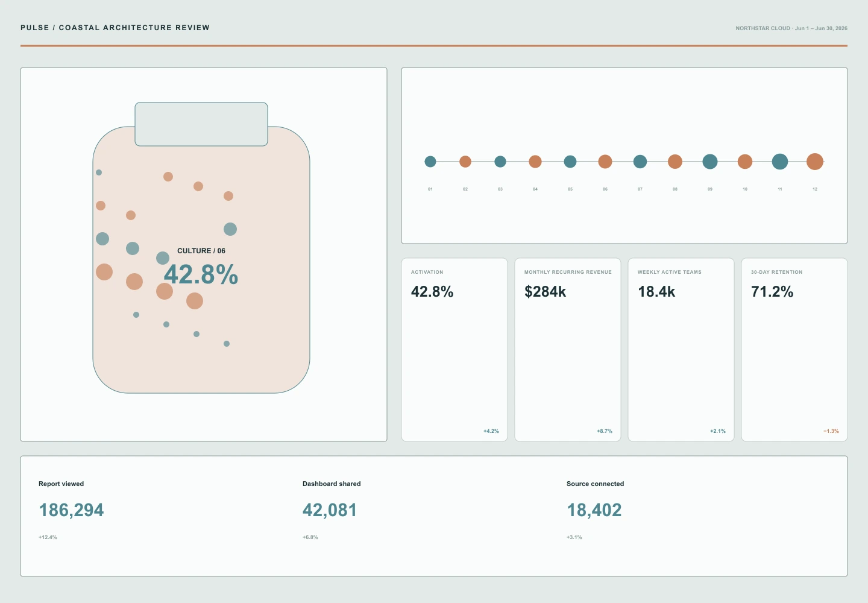This screenshot has height=603, width=868.
Task: Open the Activation metric card
Action: pos(454,350)
